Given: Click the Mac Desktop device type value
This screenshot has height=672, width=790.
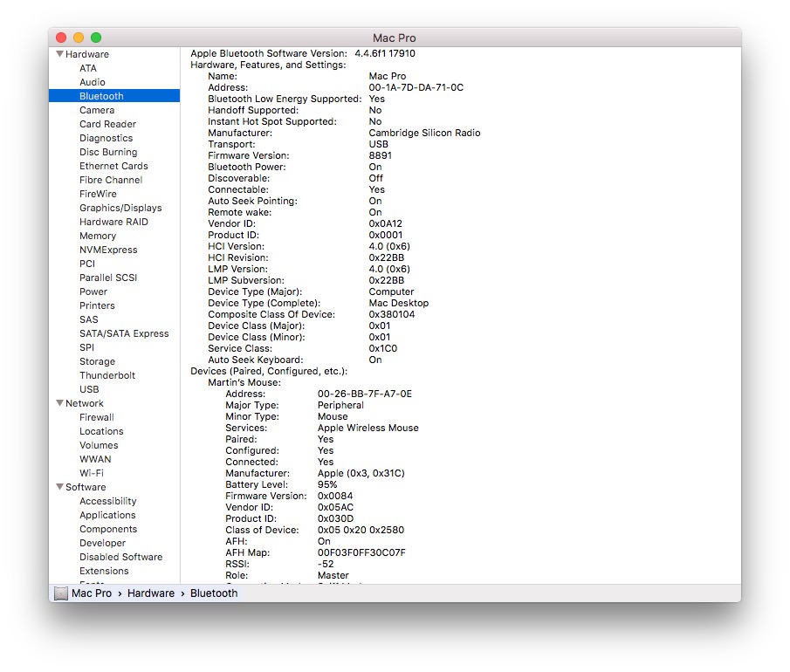Looking at the screenshot, I should pyautogui.click(x=399, y=303).
